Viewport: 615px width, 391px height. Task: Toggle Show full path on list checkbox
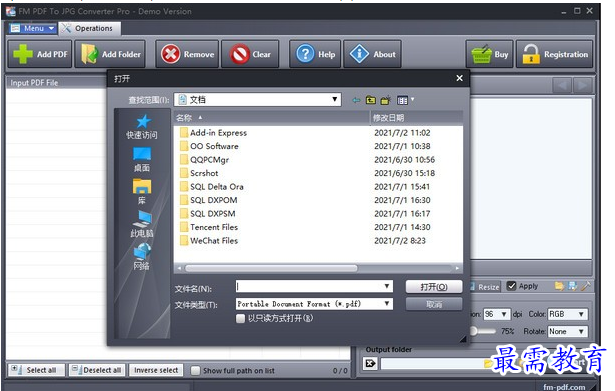(195, 370)
